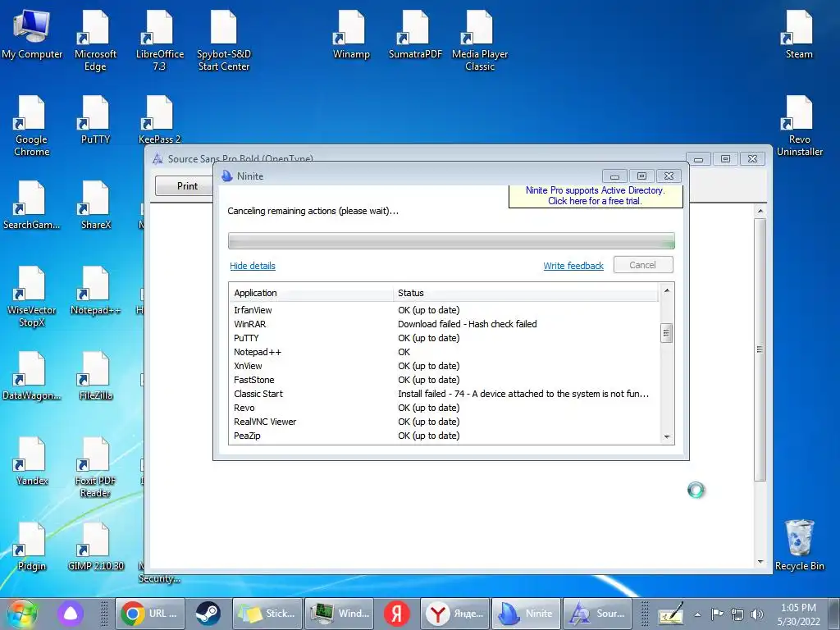Open PuTTY desktop shortcut
The image size is (840, 630).
coord(95,120)
